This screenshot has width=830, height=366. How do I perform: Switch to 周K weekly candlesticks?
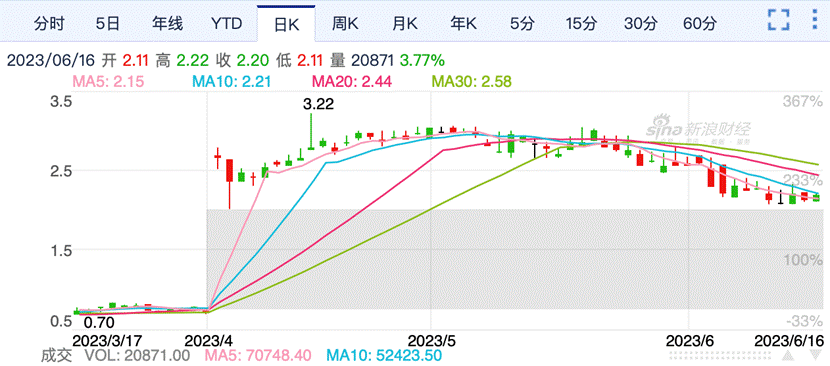(x=345, y=24)
